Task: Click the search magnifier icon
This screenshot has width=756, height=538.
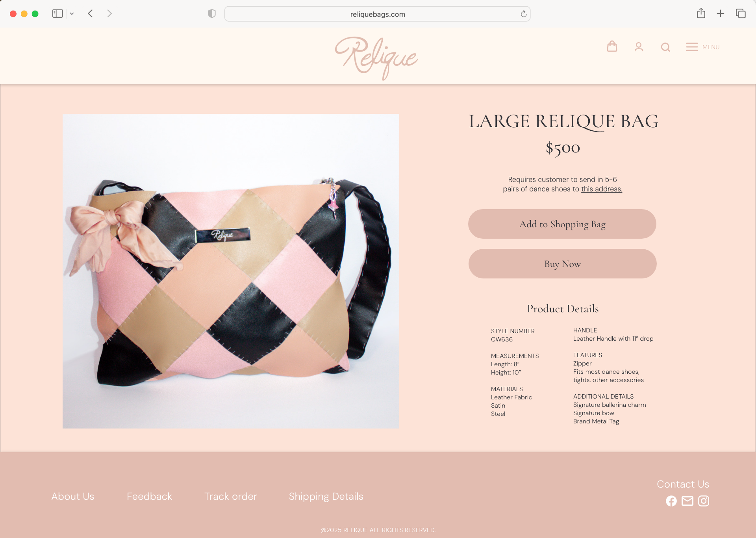Action: click(x=665, y=47)
